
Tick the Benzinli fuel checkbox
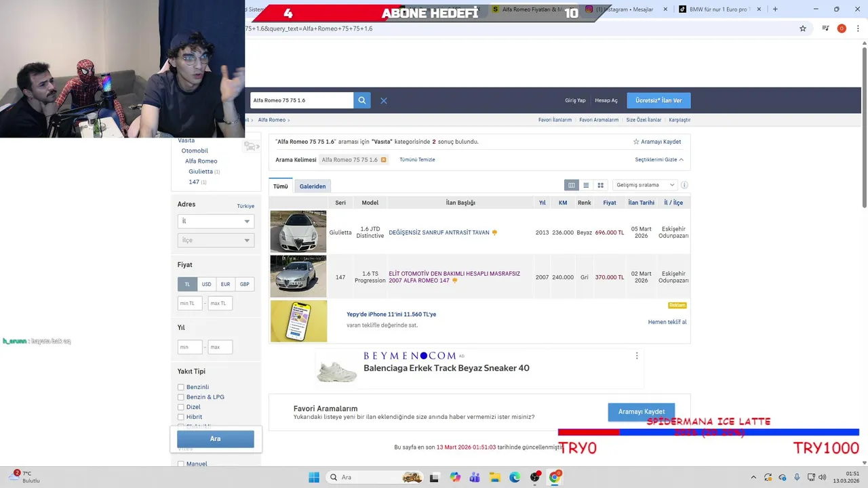[181, 387]
